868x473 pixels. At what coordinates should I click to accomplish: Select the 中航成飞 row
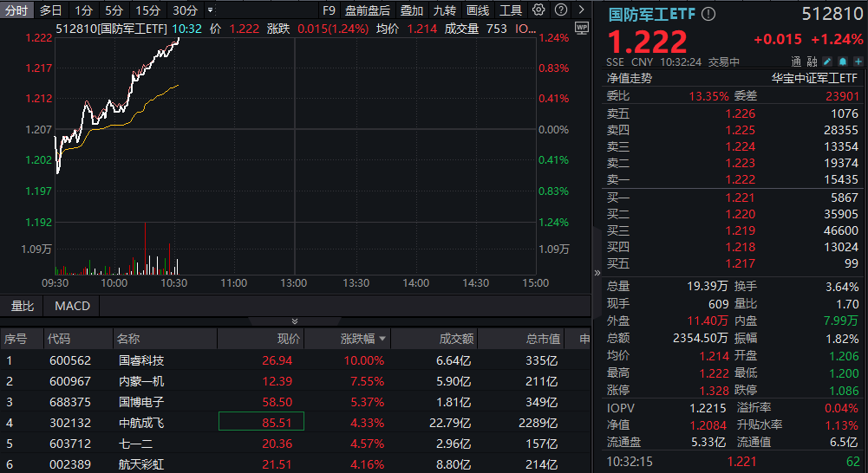click(x=295, y=423)
